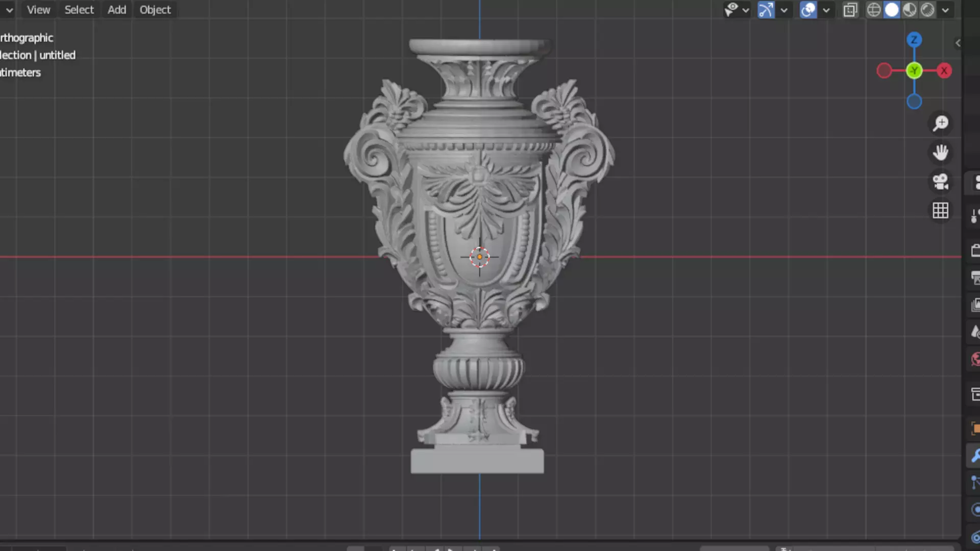Viewport: 980px width, 551px height.
Task: Click the zoom magnifier navigation icon
Action: tap(940, 123)
